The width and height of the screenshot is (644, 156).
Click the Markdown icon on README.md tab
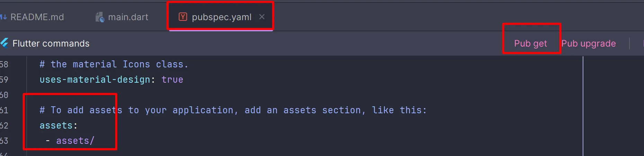click(3, 17)
